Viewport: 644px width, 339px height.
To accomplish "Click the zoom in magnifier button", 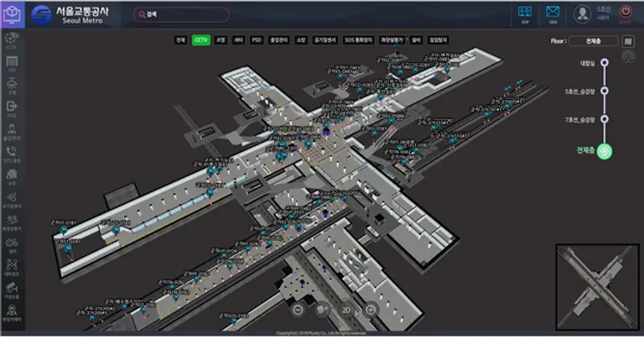I will coord(371,309).
